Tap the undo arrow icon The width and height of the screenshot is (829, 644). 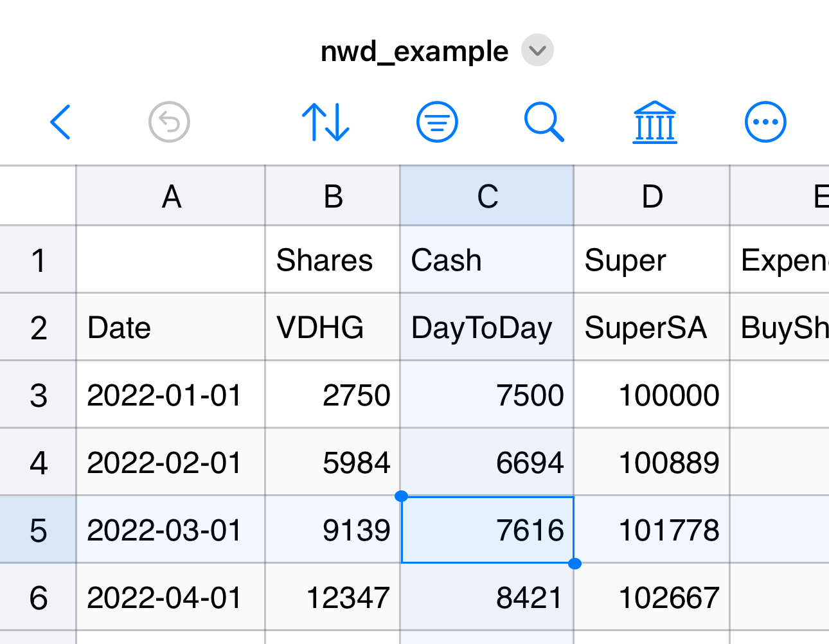(x=169, y=121)
